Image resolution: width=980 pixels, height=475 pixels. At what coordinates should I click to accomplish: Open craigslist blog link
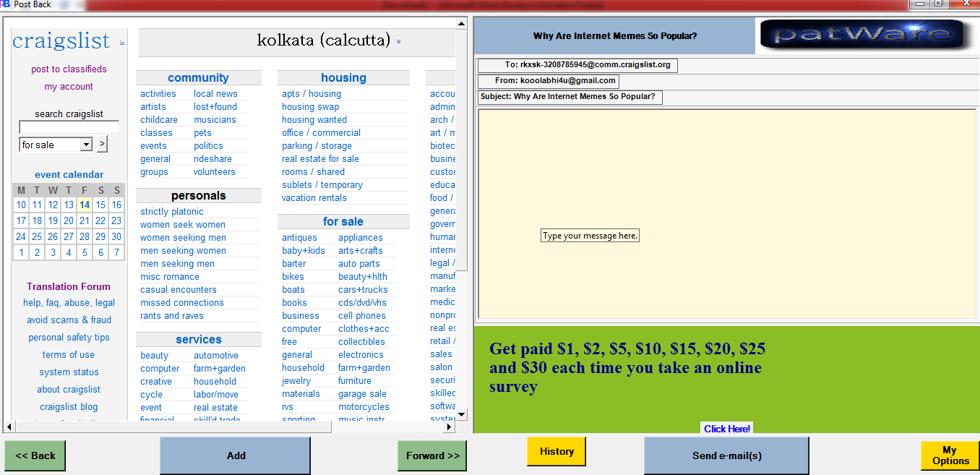69,407
